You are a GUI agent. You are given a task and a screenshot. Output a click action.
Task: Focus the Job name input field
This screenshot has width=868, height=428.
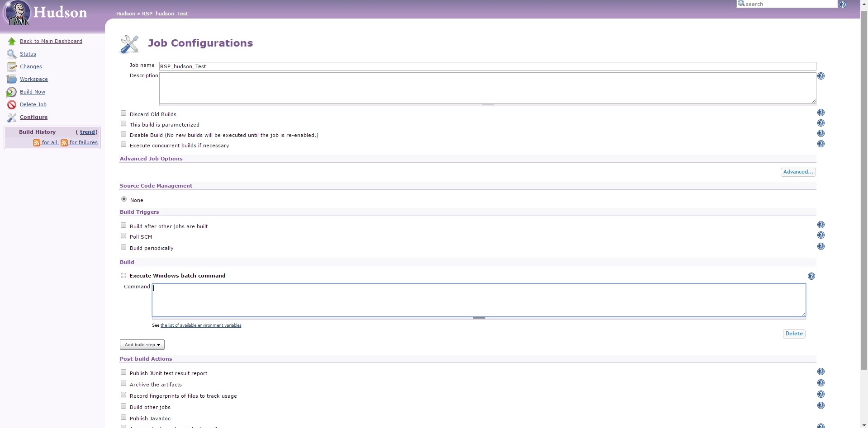coord(488,66)
